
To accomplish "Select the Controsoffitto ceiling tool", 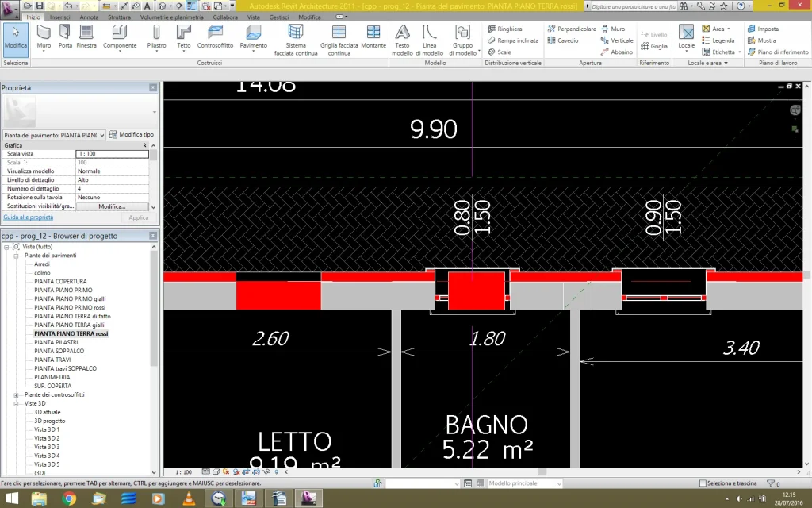I will coord(215,36).
